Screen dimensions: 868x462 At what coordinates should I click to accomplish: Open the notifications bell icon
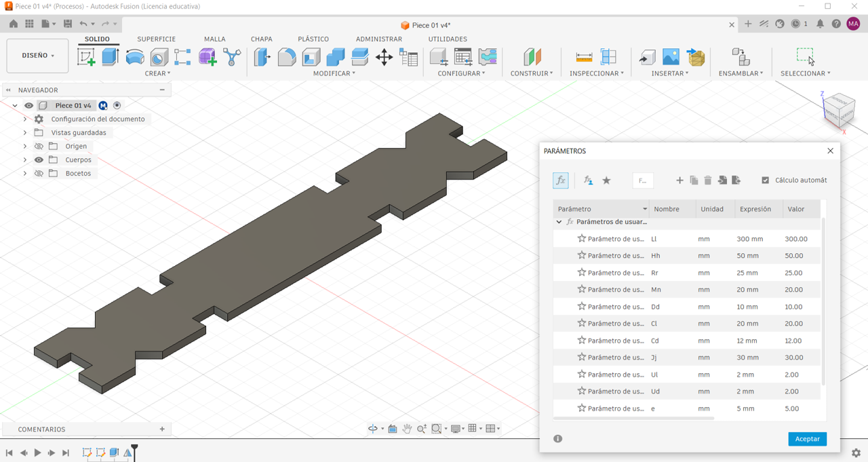point(820,24)
